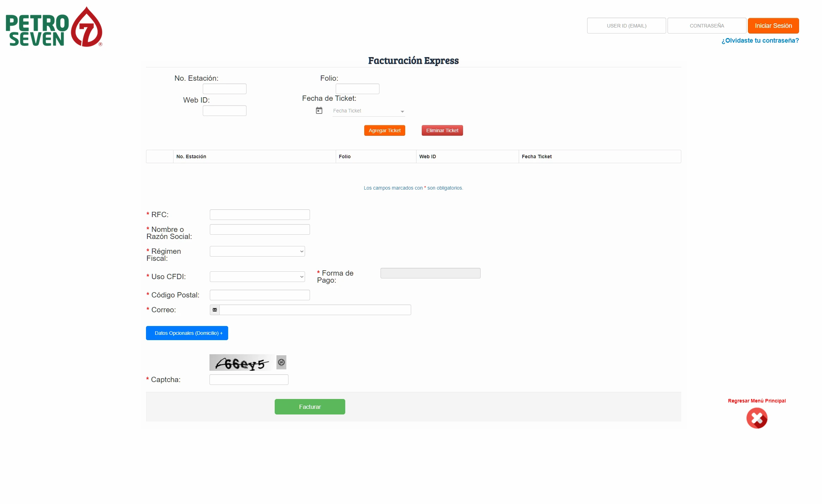Click the Petro Seven logo
Screen dimensions: 822x504
pyautogui.click(x=54, y=27)
